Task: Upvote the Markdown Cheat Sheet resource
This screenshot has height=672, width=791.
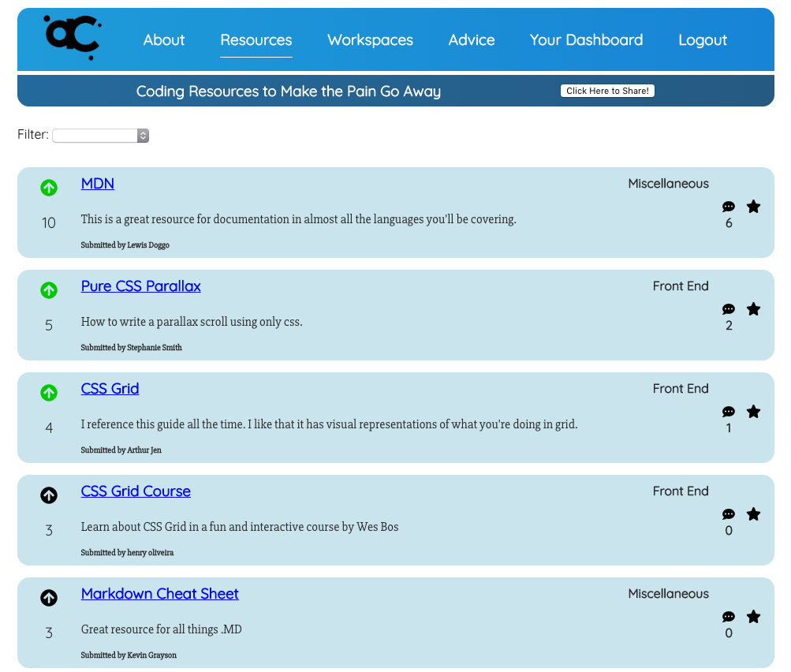Action: tap(49, 598)
